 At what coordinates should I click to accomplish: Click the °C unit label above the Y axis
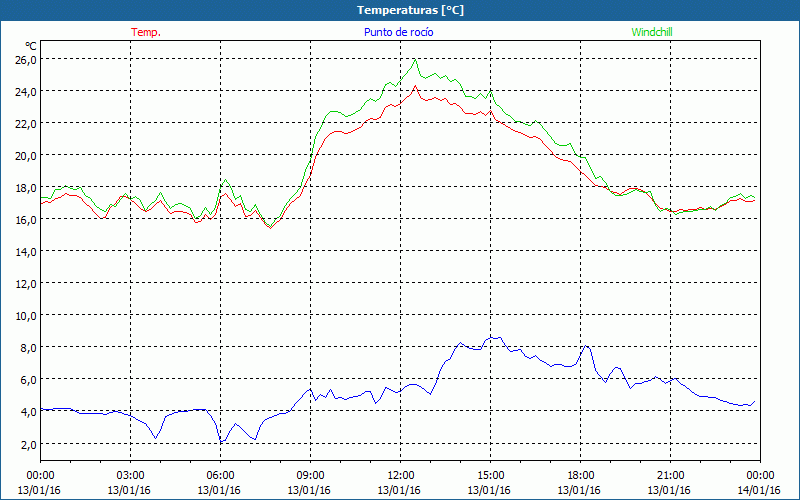[x=31, y=45]
